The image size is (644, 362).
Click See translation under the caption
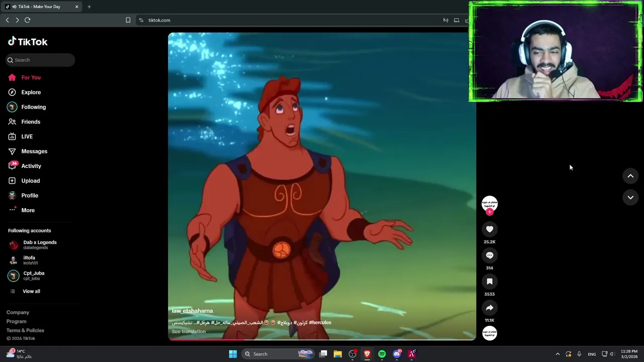189,331
